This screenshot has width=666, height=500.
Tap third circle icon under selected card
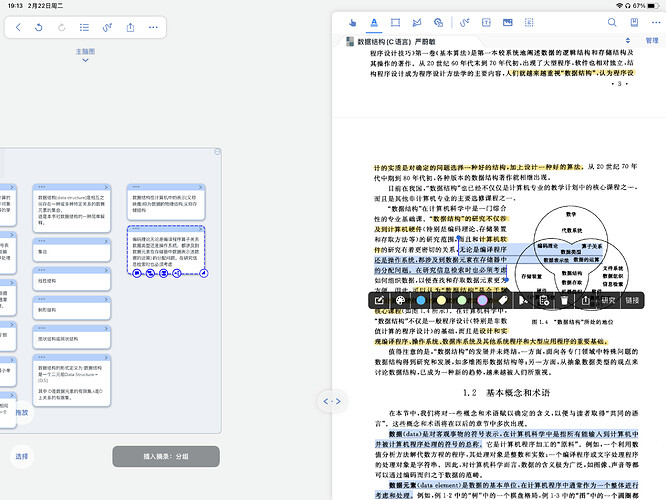[x=164, y=273]
